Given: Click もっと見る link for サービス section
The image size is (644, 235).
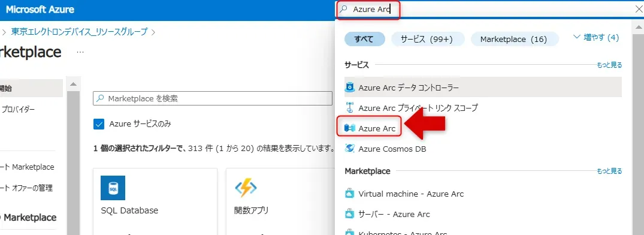Looking at the screenshot, I should click(609, 65).
